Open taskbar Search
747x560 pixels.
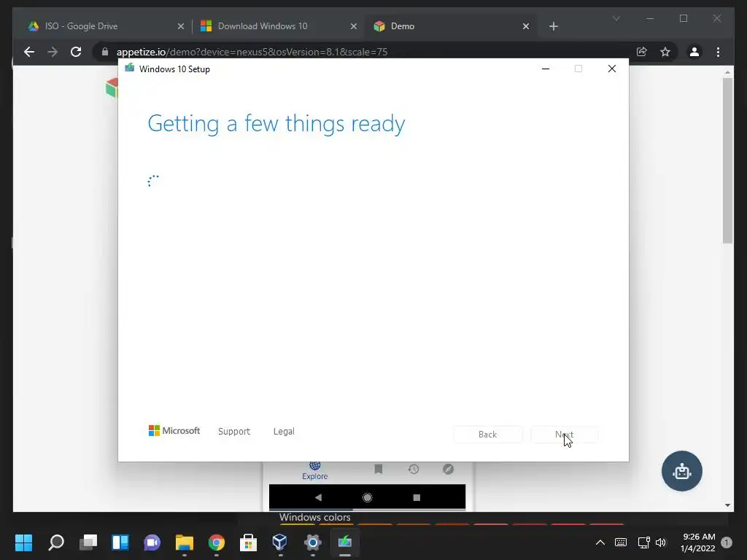click(x=56, y=542)
